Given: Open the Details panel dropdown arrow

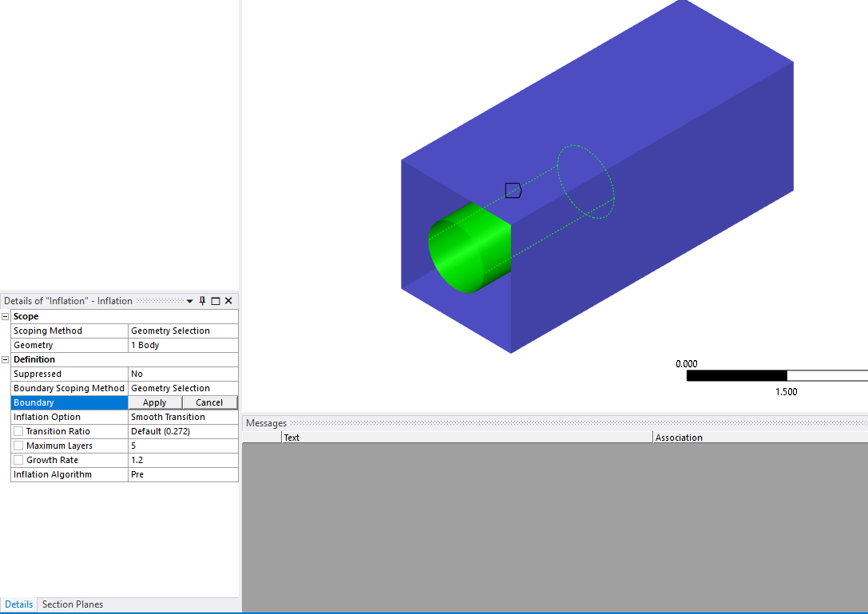Looking at the screenshot, I should (189, 301).
